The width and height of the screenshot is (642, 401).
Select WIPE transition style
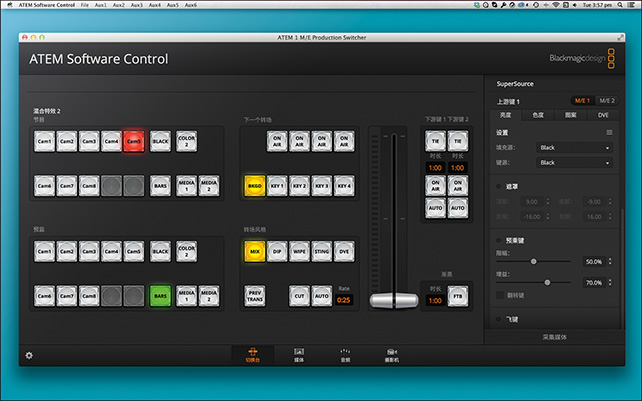point(299,251)
